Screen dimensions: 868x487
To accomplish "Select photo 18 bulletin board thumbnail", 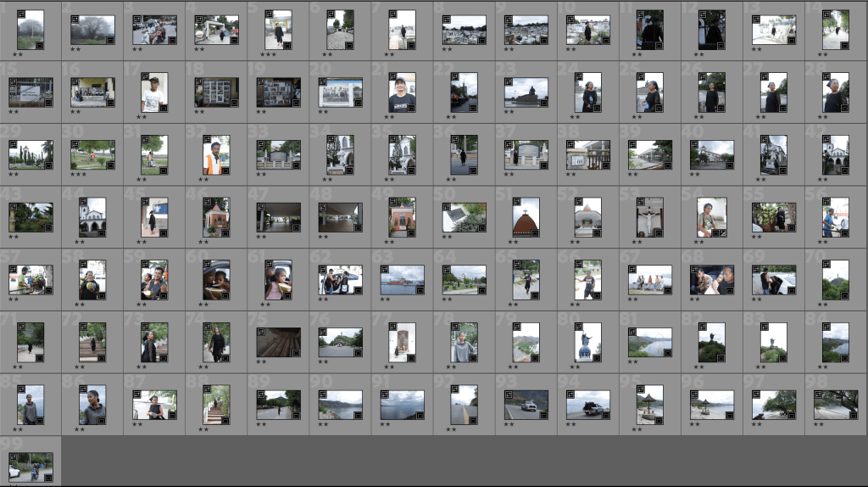I will click(x=216, y=92).
